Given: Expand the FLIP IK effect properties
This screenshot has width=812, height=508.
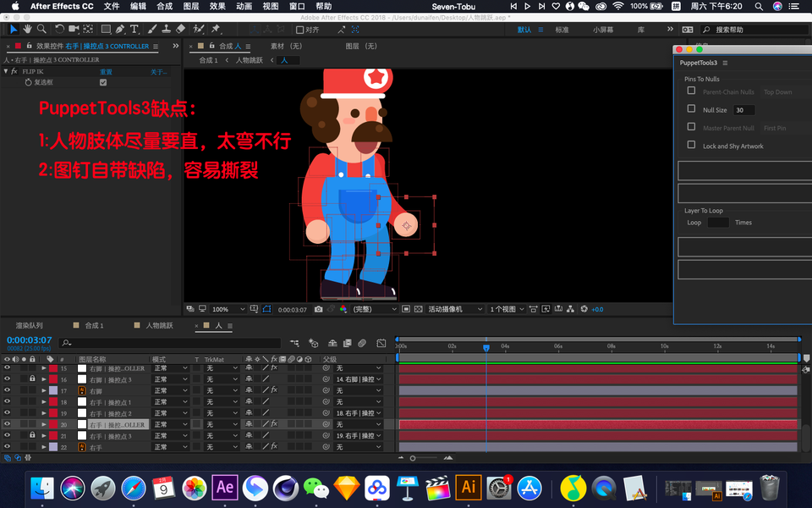Looking at the screenshot, I should tap(6, 71).
